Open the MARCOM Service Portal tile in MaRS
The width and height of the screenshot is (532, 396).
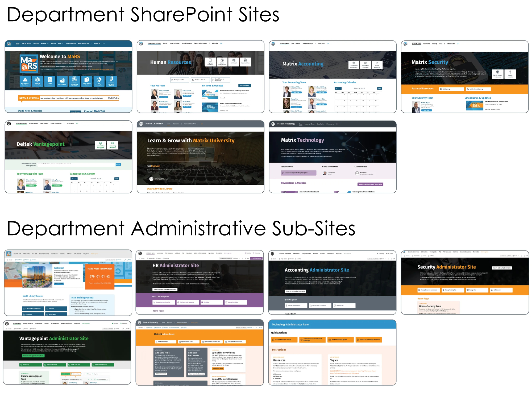[38, 81]
